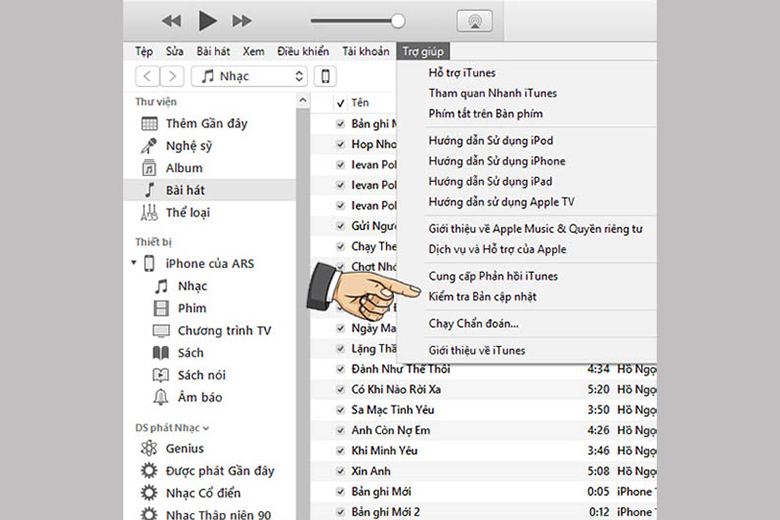Screen dimensions: 780x520
Task: Choose Hướng dẫn Sử dụng iPad
Action: (x=490, y=182)
